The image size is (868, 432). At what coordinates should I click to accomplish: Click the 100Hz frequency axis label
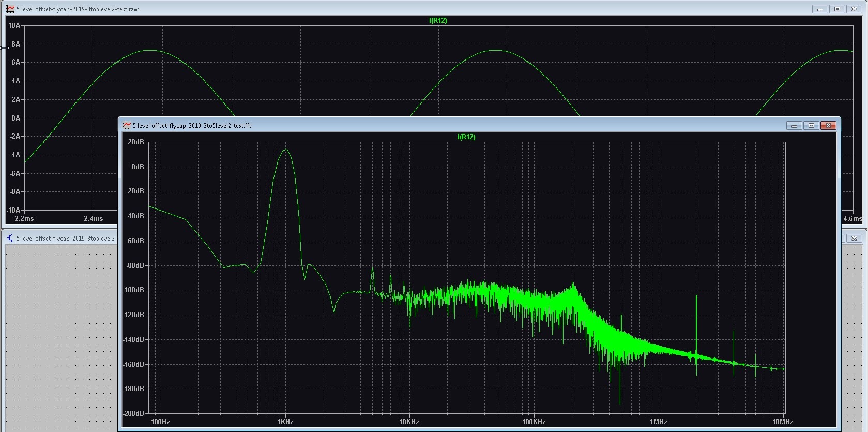click(160, 422)
